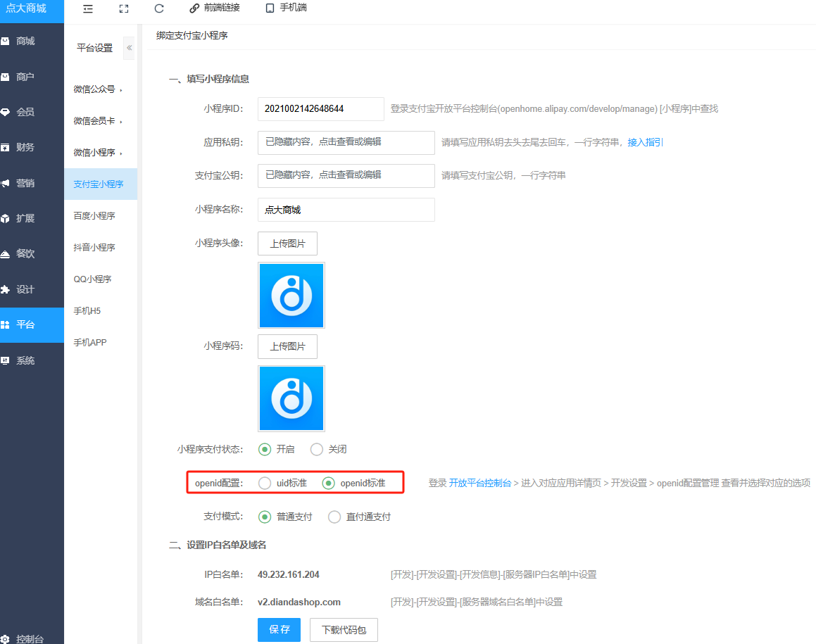
Task: Open the 扩展 cube icon
Action: coord(5,218)
